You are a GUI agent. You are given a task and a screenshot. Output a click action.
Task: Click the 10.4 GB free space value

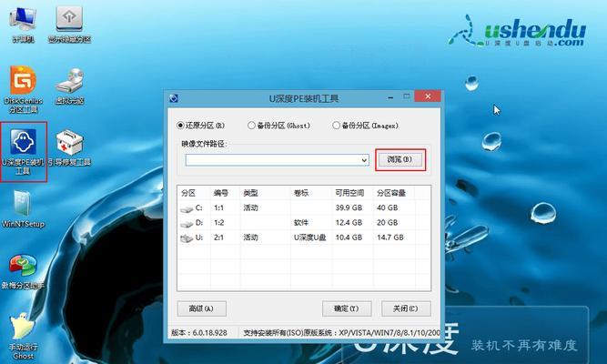pos(349,238)
